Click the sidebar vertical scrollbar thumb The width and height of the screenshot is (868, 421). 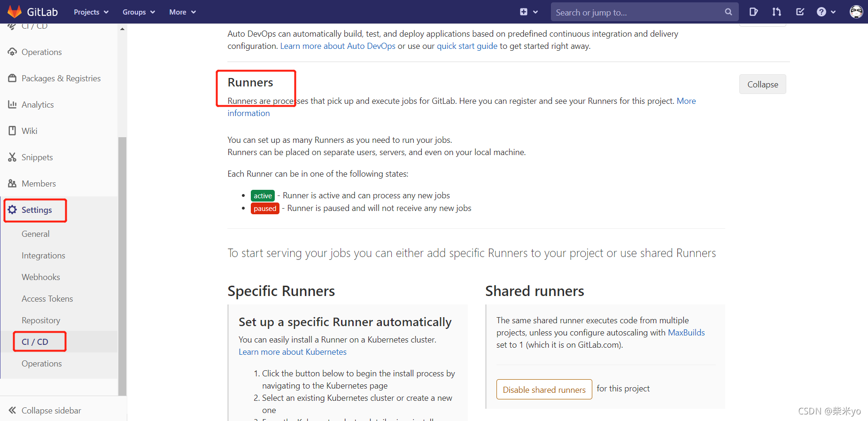[x=122, y=266]
